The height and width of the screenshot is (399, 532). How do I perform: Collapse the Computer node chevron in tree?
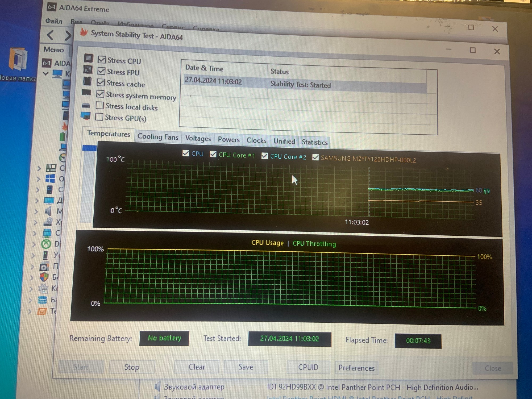(x=46, y=73)
